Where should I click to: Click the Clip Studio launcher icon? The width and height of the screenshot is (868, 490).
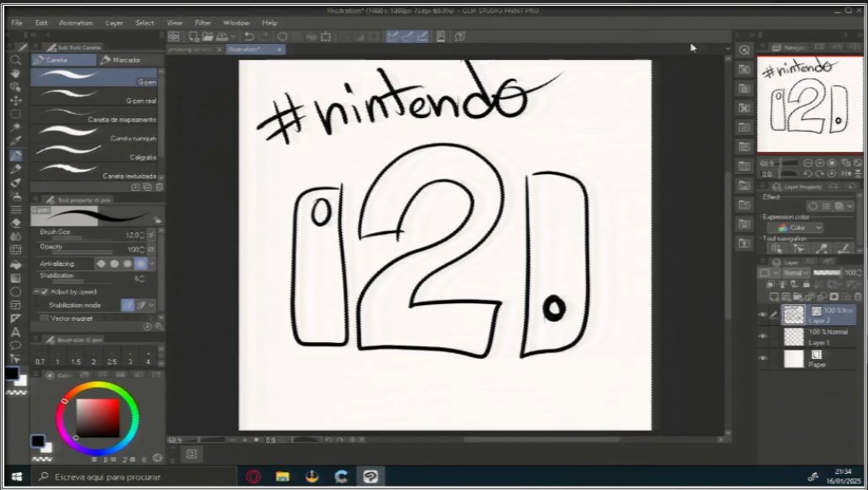(x=174, y=36)
